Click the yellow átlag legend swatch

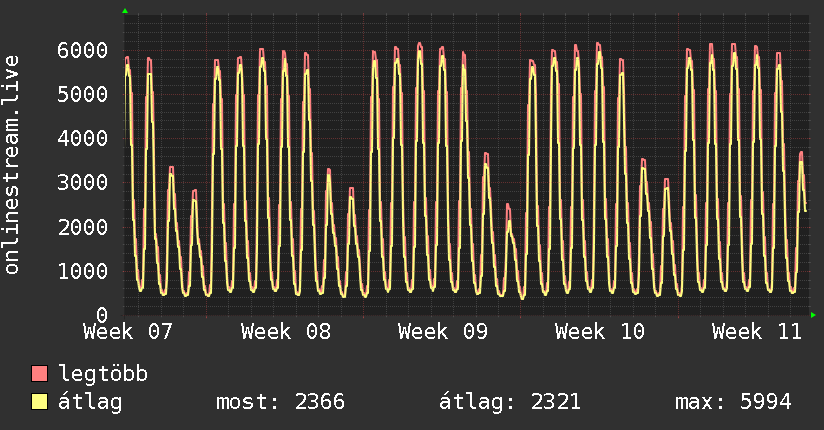coord(39,401)
